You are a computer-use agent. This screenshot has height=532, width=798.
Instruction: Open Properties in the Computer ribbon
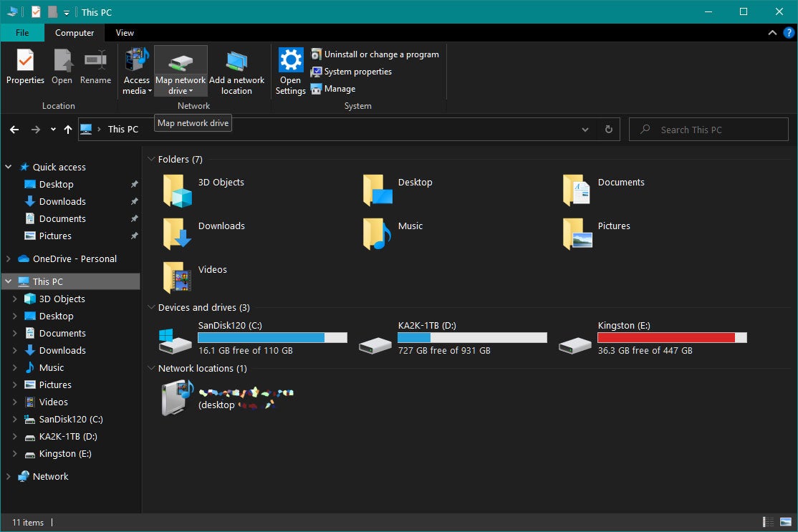[25, 67]
